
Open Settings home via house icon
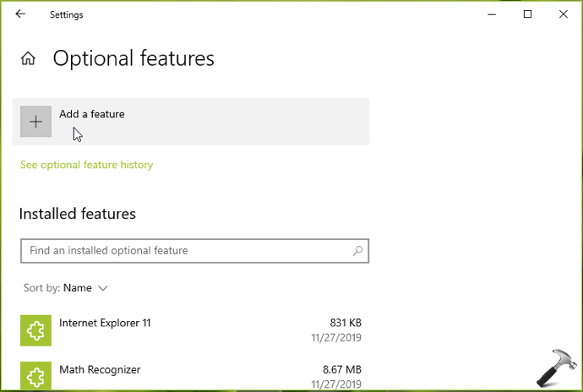pyautogui.click(x=28, y=58)
